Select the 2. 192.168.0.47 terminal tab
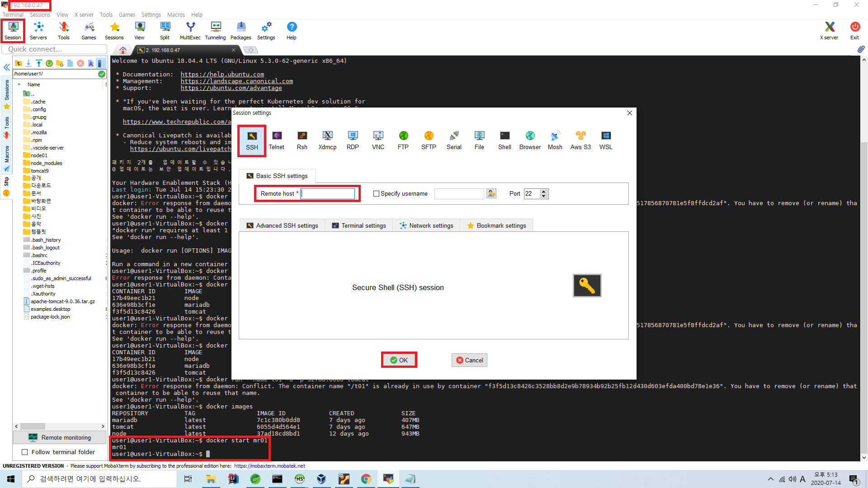 187,50
